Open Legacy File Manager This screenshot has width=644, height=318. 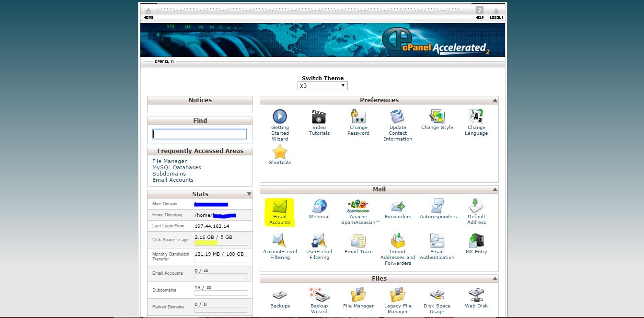398,301
